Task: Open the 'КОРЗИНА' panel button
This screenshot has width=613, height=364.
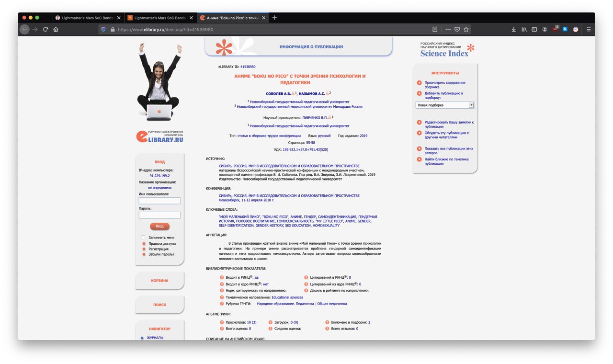Action: pos(159,281)
